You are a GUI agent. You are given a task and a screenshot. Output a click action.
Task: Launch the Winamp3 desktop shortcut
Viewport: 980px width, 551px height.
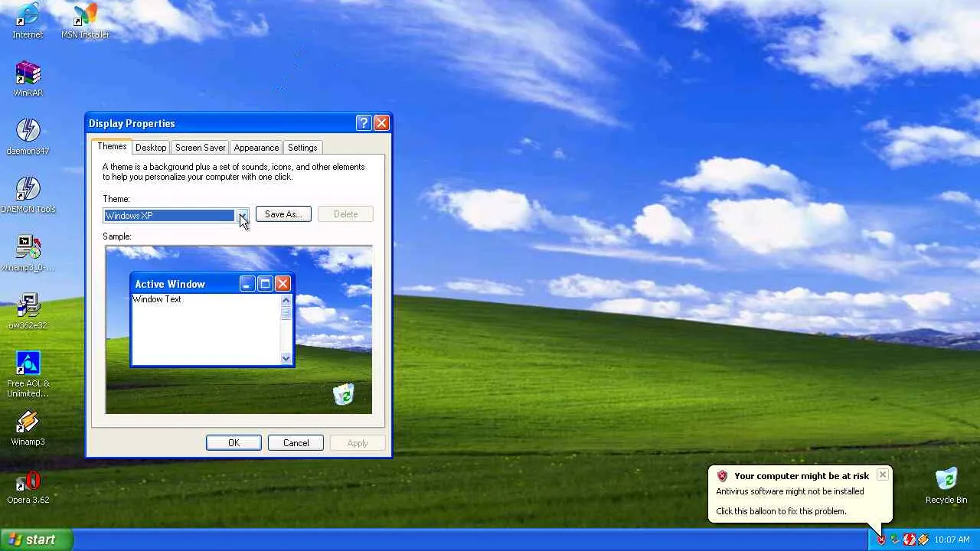pyautogui.click(x=28, y=427)
